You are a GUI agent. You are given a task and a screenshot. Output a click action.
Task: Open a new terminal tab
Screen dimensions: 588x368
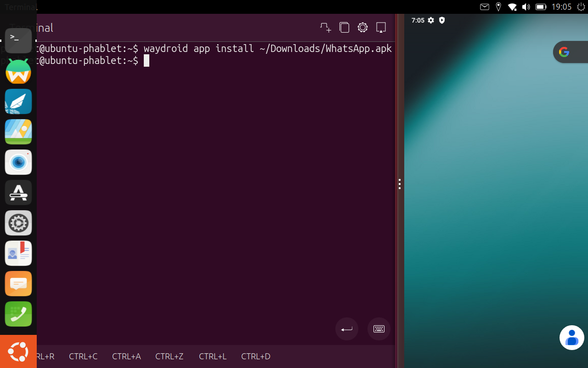pos(326,28)
